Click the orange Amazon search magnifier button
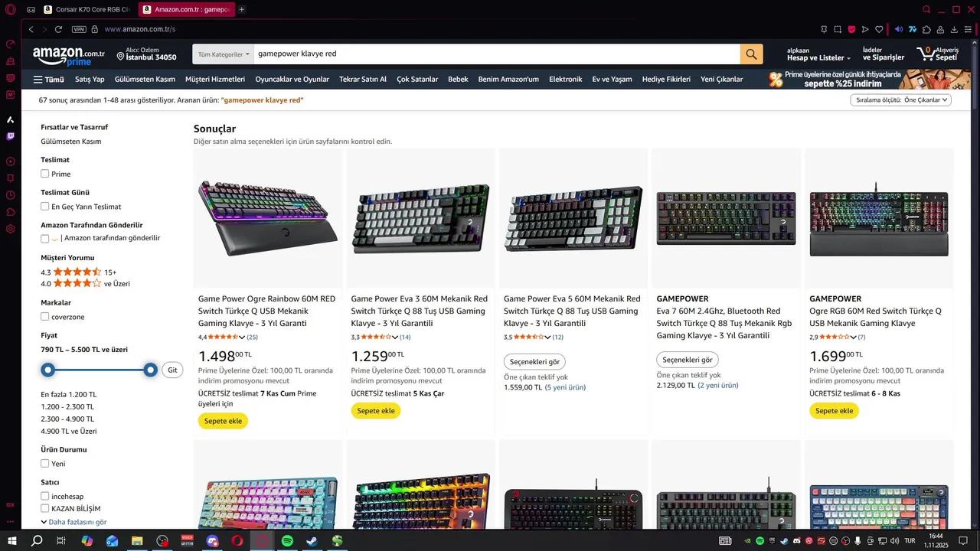Screen dimensions: 980x551 point(751,54)
